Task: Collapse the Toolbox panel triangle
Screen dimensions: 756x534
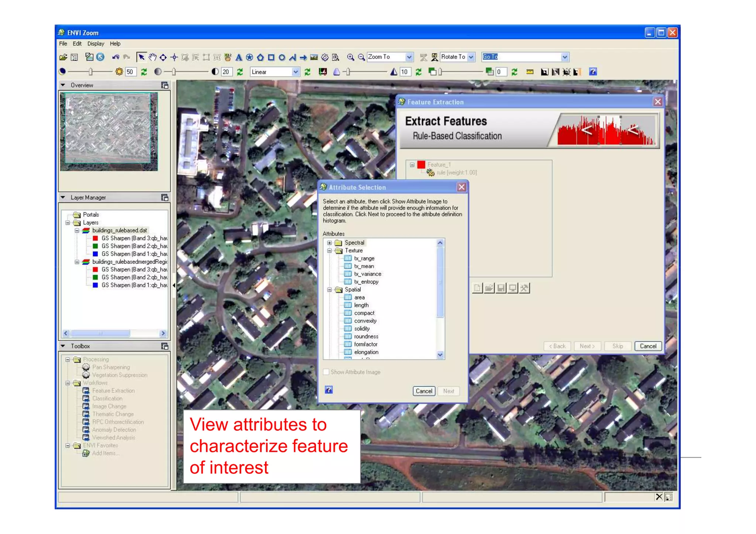Action: pyautogui.click(x=63, y=346)
